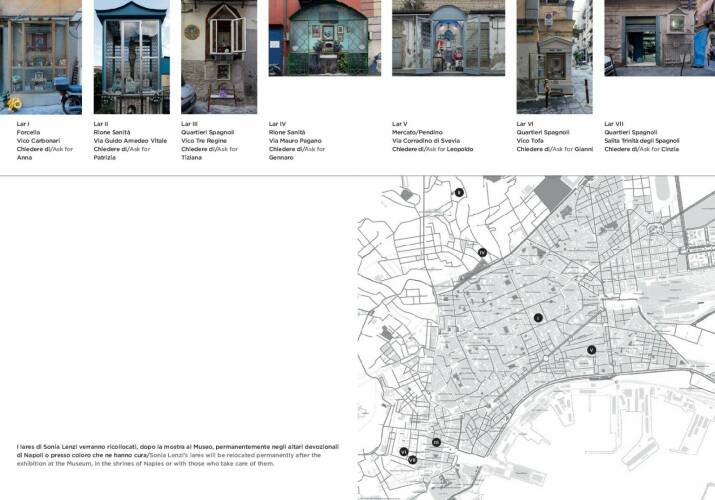Select map marker IV on the map

click(482, 253)
